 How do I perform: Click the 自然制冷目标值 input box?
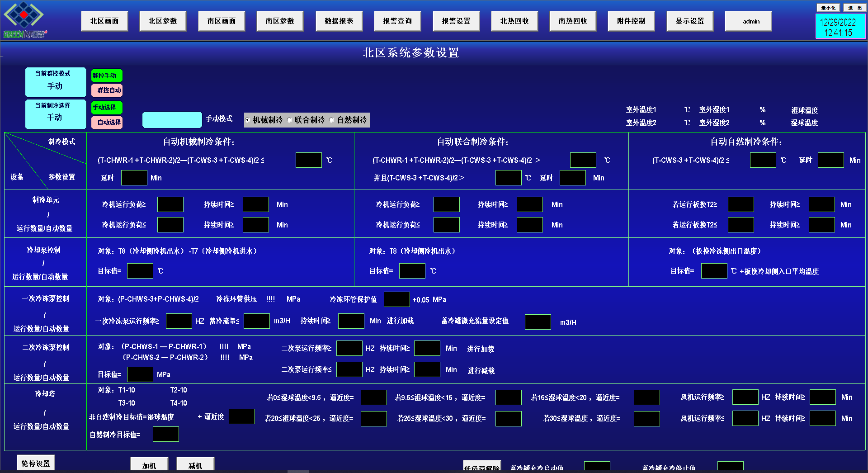point(165,434)
